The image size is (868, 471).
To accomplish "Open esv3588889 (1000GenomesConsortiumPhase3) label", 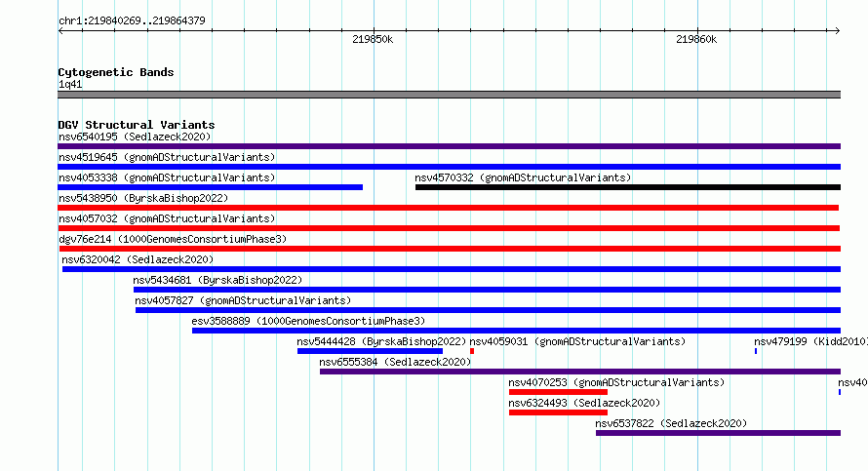I will coord(308,321).
